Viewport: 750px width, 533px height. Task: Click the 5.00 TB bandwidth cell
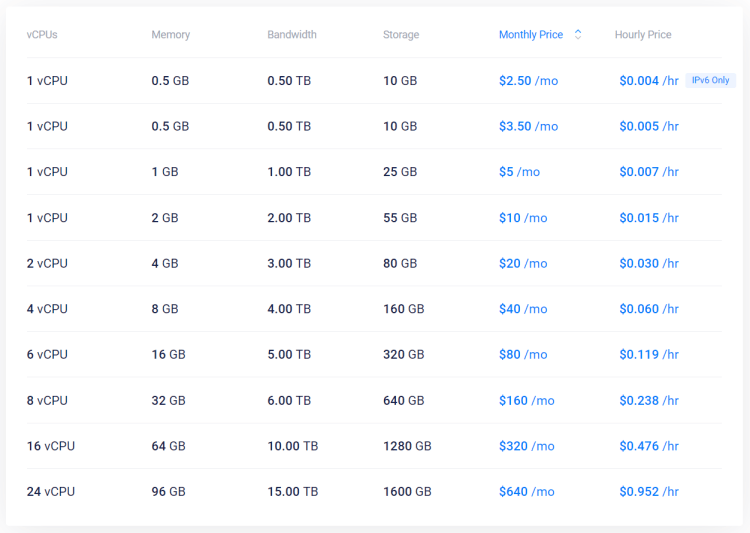289,355
